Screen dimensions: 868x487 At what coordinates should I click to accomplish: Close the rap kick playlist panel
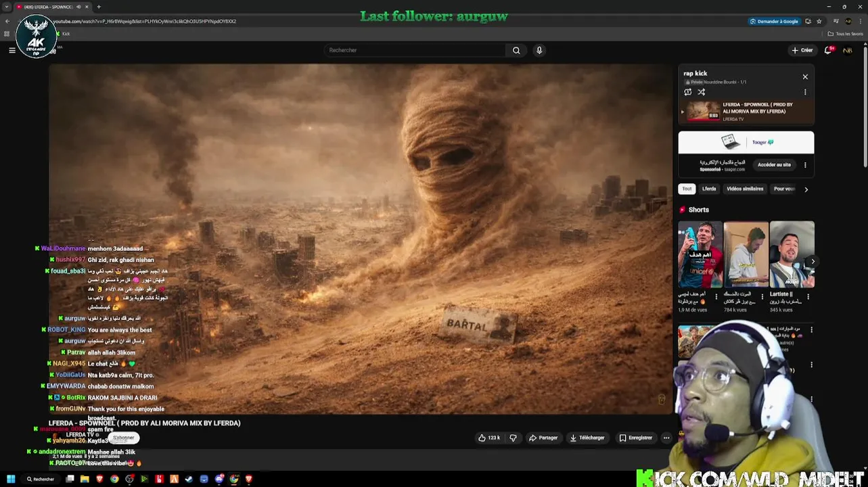[805, 77]
